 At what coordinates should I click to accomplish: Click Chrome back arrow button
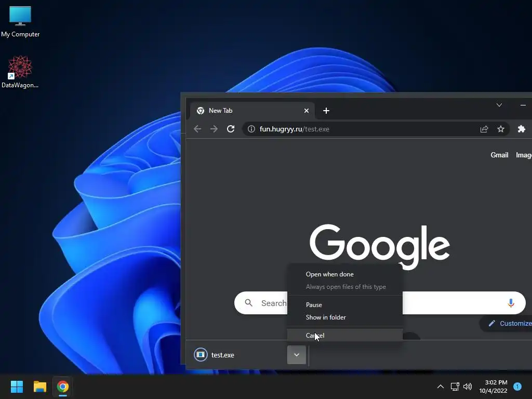point(197,129)
